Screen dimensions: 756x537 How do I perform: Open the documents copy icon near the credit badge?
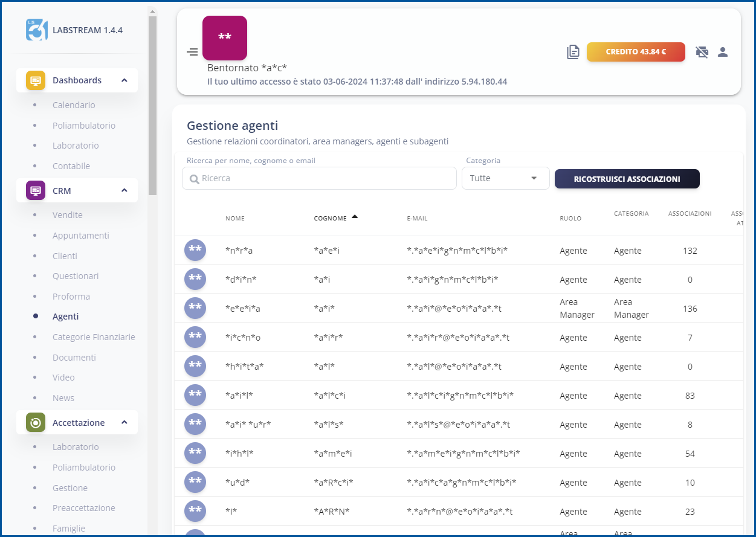click(572, 52)
